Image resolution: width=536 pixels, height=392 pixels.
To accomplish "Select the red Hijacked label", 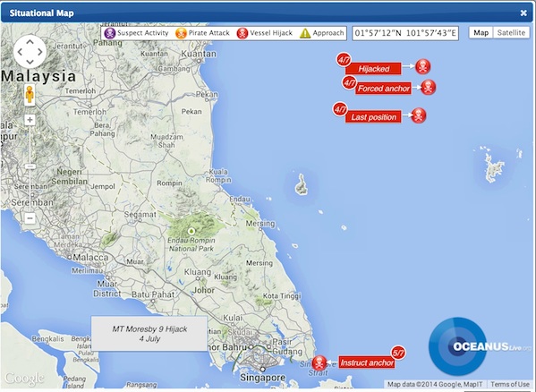I will tap(373, 69).
